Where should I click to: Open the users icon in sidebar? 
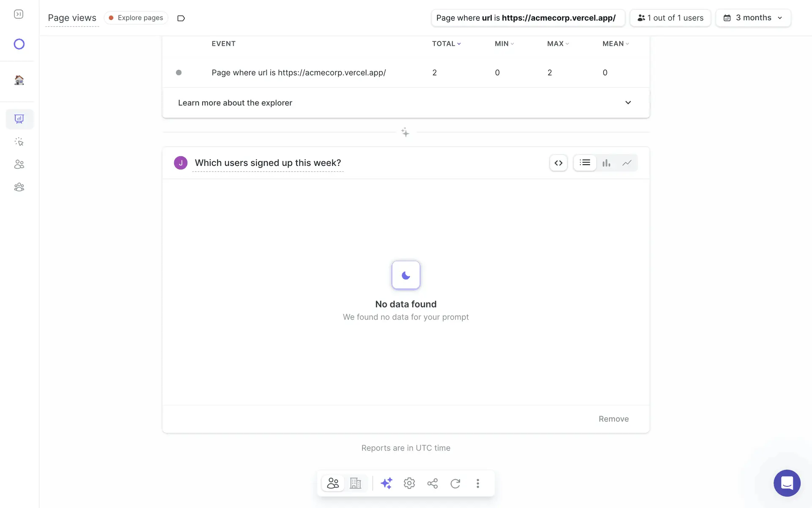(x=19, y=164)
